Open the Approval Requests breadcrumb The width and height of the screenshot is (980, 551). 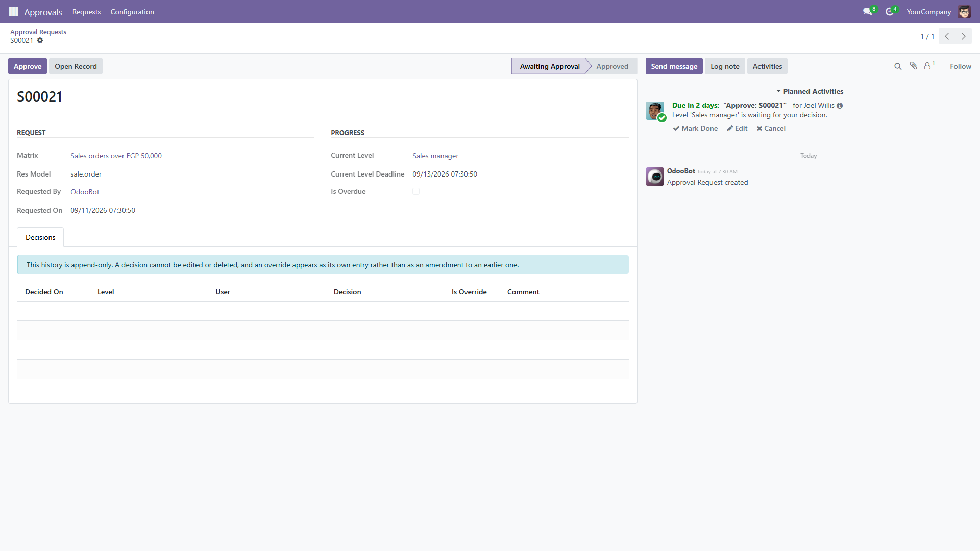tap(38, 32)
